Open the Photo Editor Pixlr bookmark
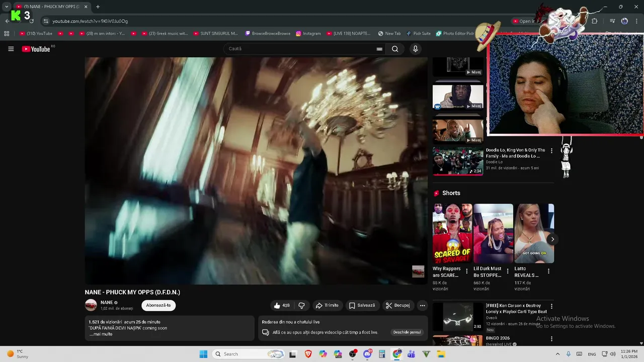 [x=455, y=34]
